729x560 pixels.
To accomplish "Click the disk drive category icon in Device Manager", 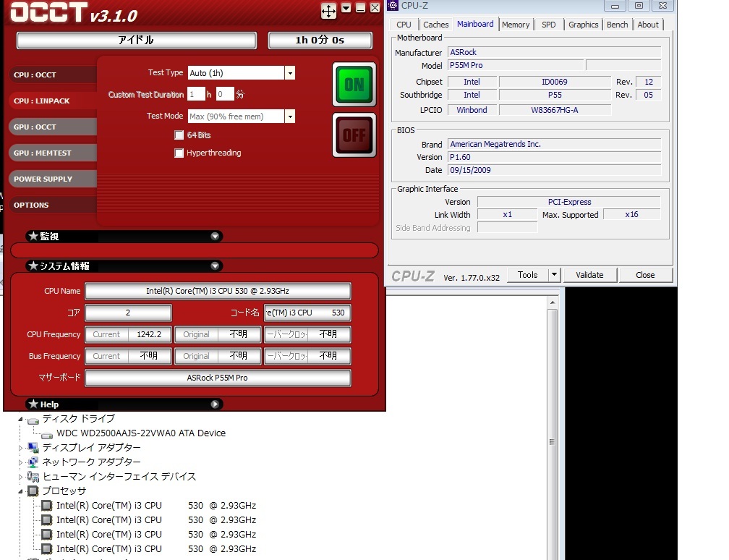I will [33, 420].
